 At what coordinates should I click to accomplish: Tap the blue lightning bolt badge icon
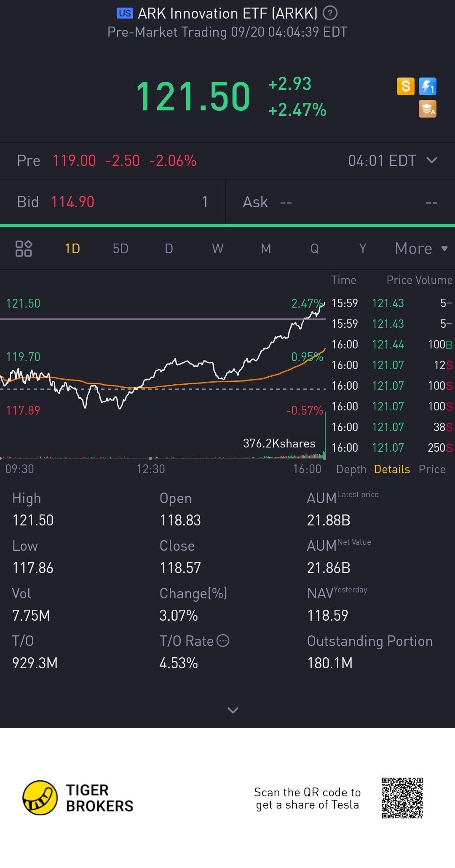coord(428,86)
